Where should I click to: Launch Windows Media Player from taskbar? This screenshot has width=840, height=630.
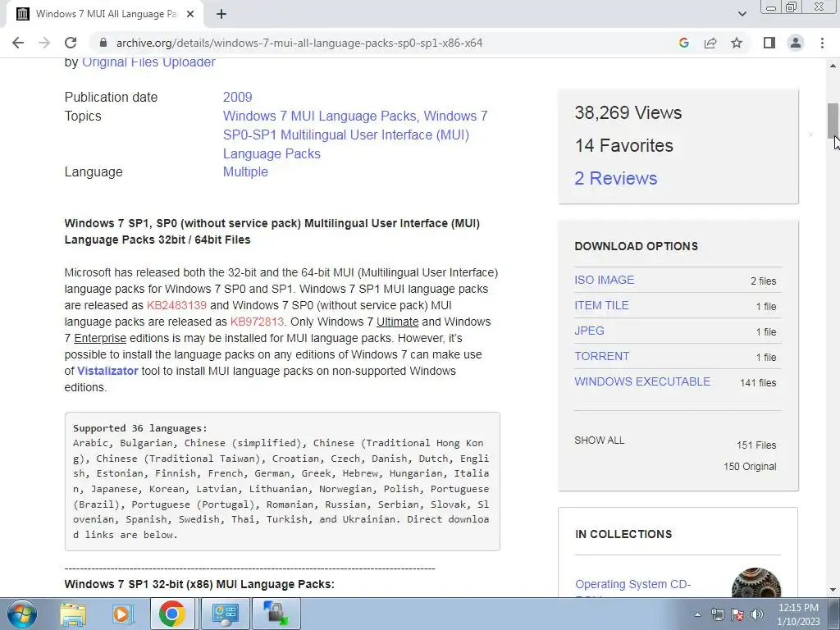coord(122,614)
